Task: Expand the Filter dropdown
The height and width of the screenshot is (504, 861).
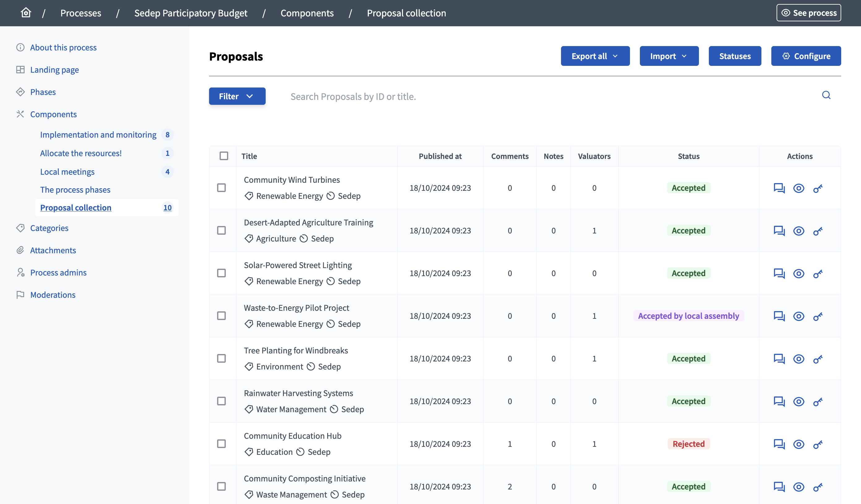Action: click(237, 96)
